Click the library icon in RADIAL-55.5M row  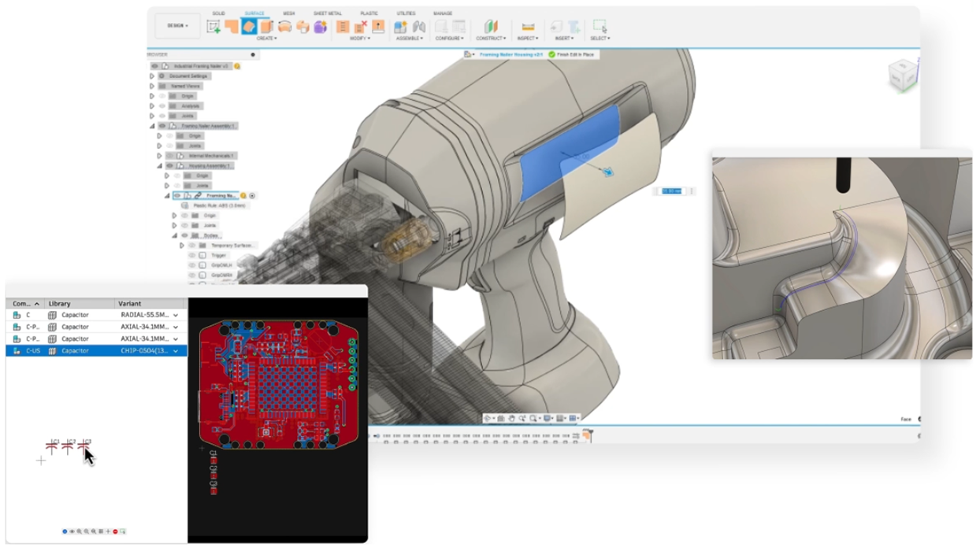[x=53, y=315]
